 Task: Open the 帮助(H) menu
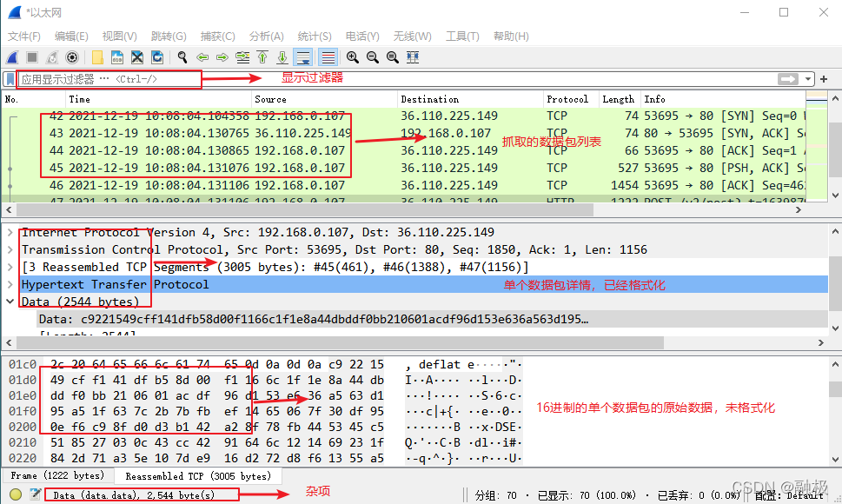(x=511, y=36)
